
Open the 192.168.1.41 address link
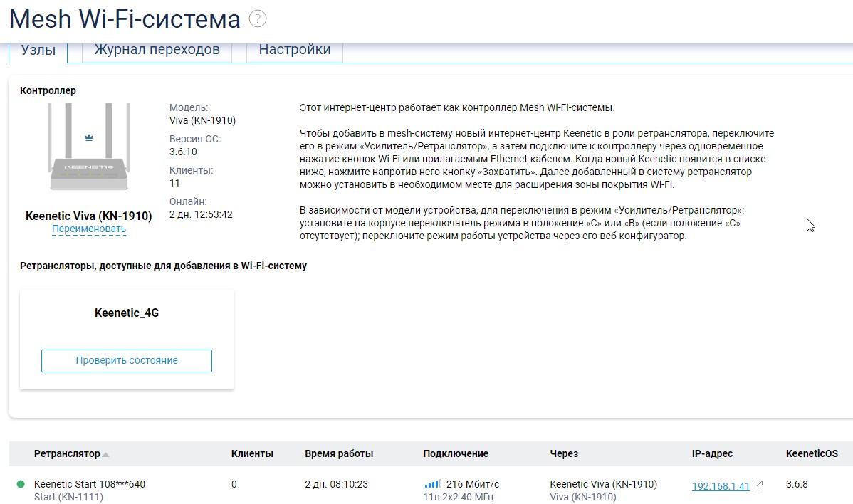point(721,486)
